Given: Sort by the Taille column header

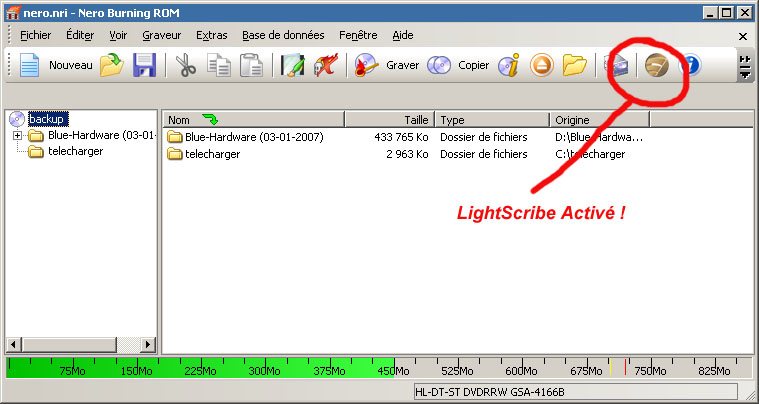Looking at the screenshot, I should [x=390, y=120].
